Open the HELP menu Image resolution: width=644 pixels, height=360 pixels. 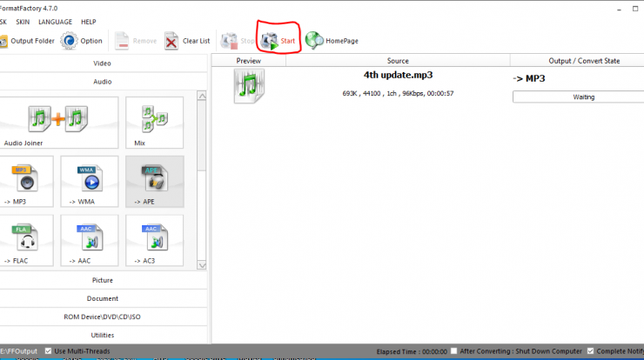coord(88,22)
